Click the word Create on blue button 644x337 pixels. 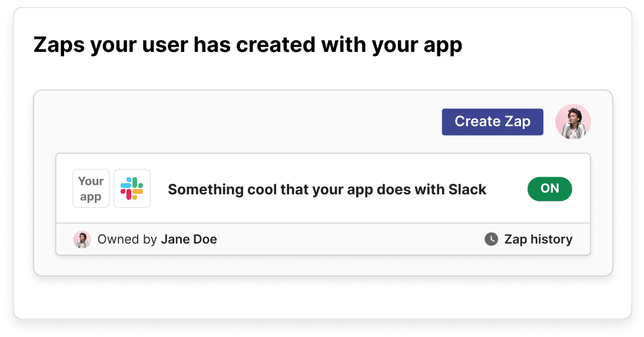coord(477,122)
